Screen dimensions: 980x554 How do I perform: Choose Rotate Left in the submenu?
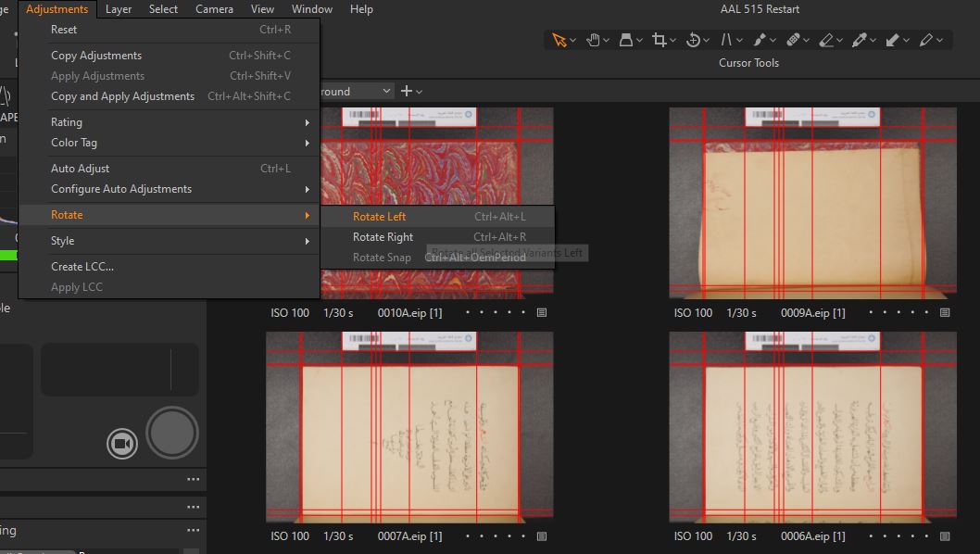click(437, 217)
